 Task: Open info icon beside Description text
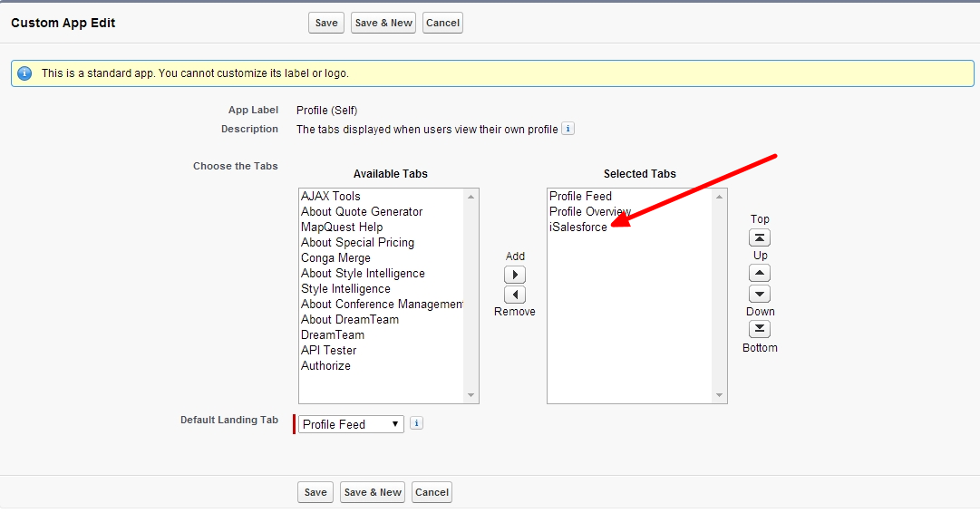pyautogui.click(x=568, y=129)
